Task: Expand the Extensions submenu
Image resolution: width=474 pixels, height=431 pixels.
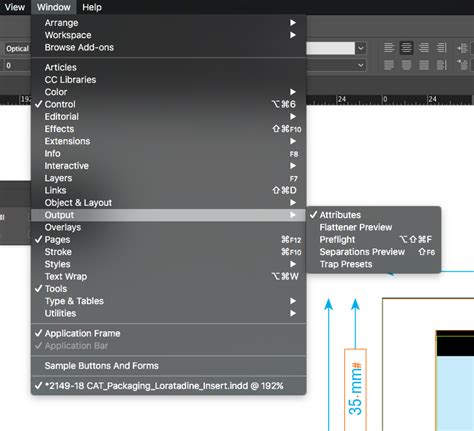Action: pyautogui.click(x=169, y=141)
